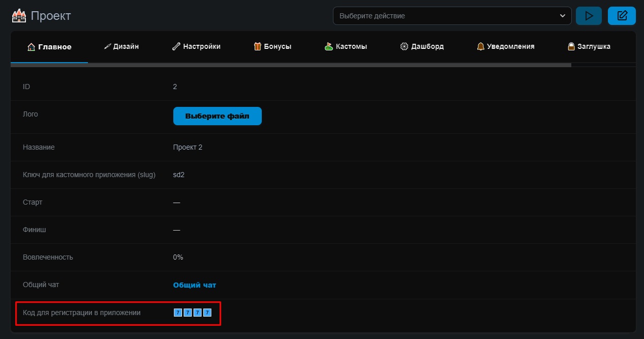
Task: Open the Общий чат link
Action: (x=195, y=285)
